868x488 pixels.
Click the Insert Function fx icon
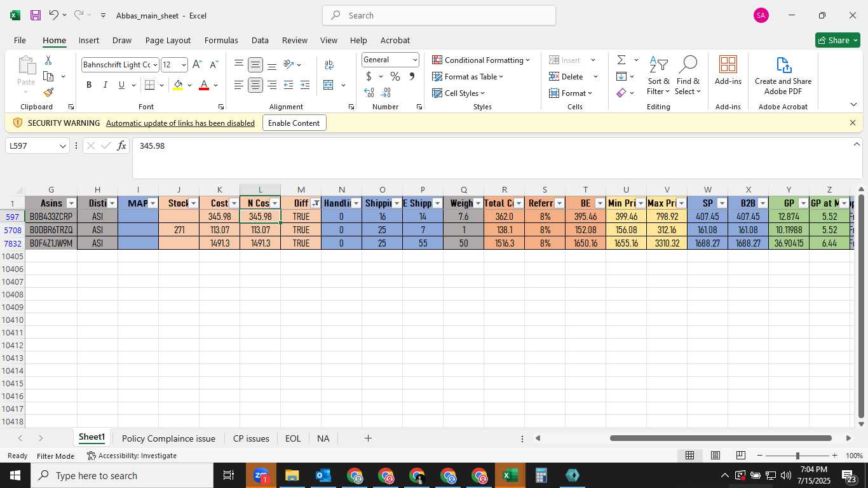pos(122,146)
